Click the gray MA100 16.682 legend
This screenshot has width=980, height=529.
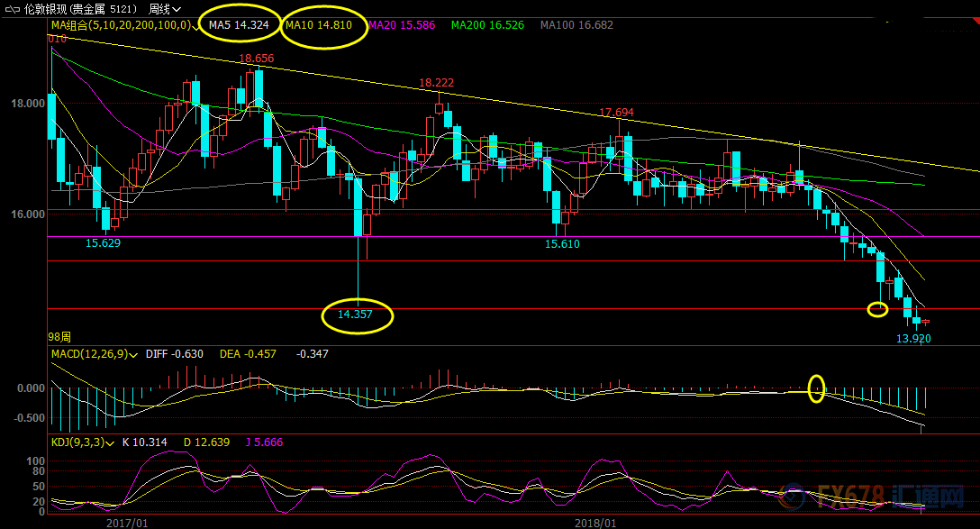click(x=576, y=25)
